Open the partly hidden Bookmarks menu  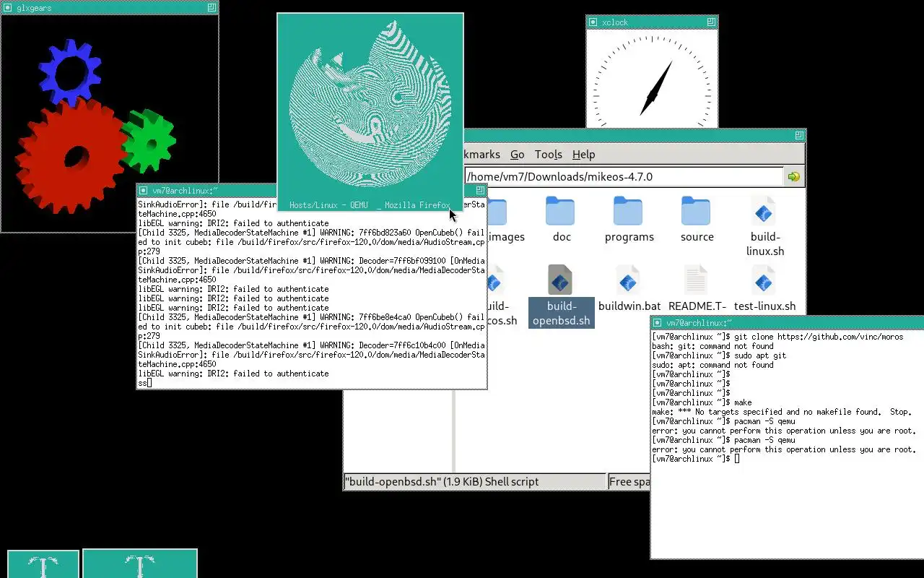[483, 155]
